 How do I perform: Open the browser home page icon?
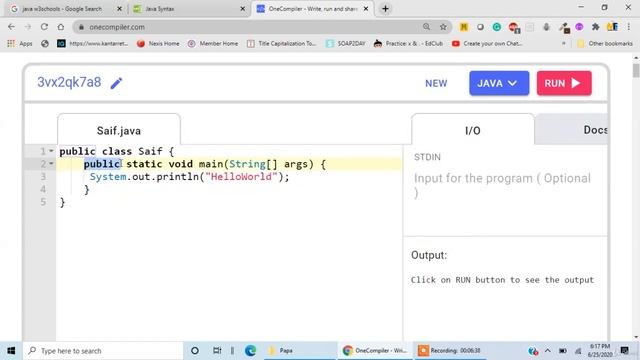61,27
